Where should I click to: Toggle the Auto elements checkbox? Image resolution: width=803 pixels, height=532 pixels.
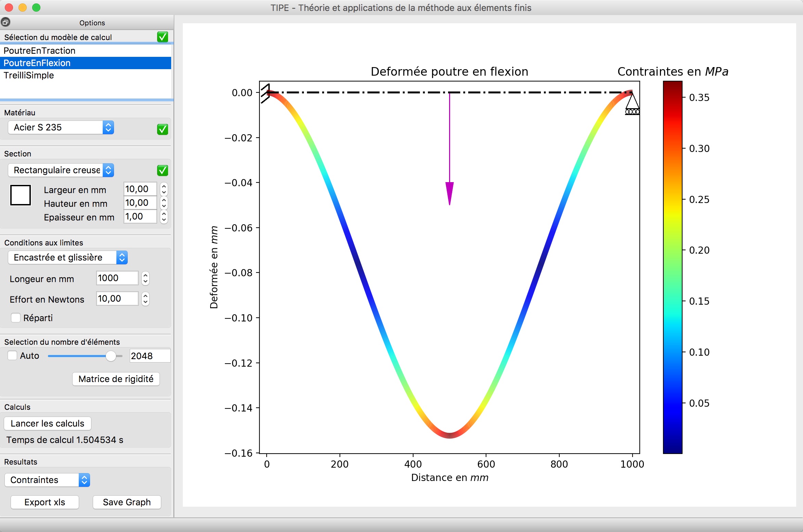12,355
